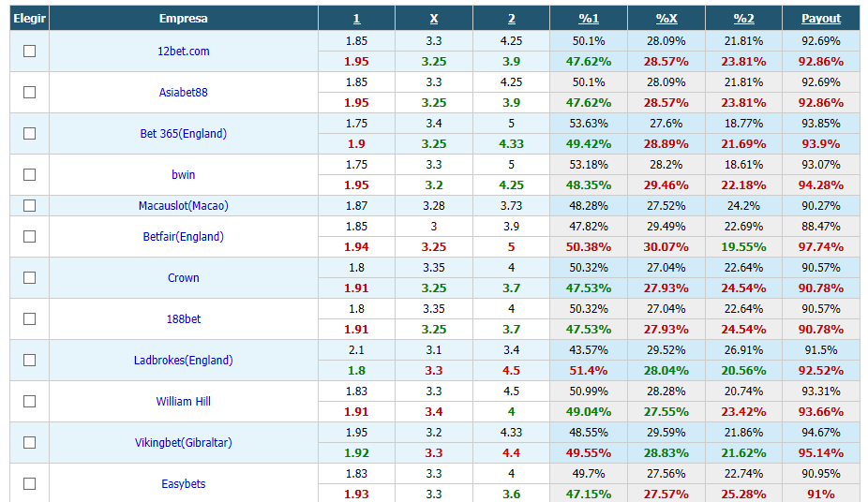Click bwin's 94.28% payout value
The image size is (868, 502).
pyautogui.click(x=821, y=185)
